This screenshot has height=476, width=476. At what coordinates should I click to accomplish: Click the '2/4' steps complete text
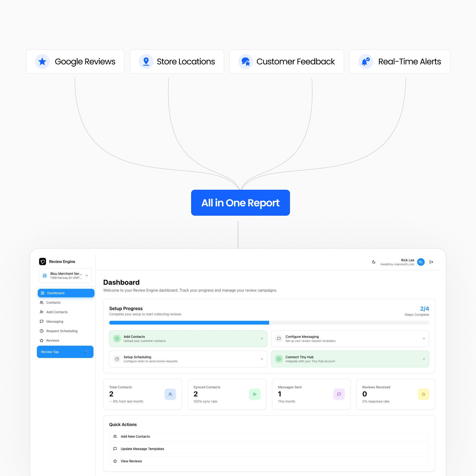coord(424,309)
